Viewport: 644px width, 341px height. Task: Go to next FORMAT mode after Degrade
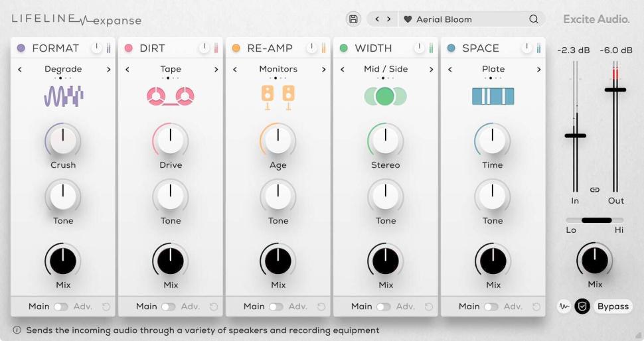(x=108, y=70)
